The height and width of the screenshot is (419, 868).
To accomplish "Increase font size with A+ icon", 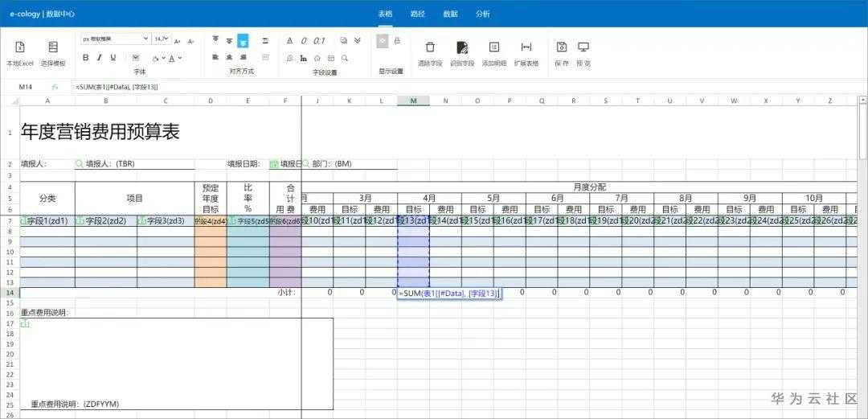I will (x=177, y=41).
